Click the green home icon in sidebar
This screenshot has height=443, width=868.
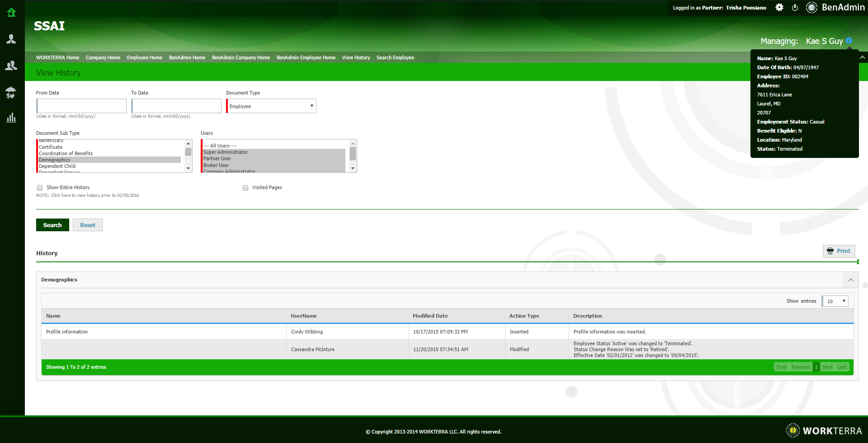tap(12, 13)
